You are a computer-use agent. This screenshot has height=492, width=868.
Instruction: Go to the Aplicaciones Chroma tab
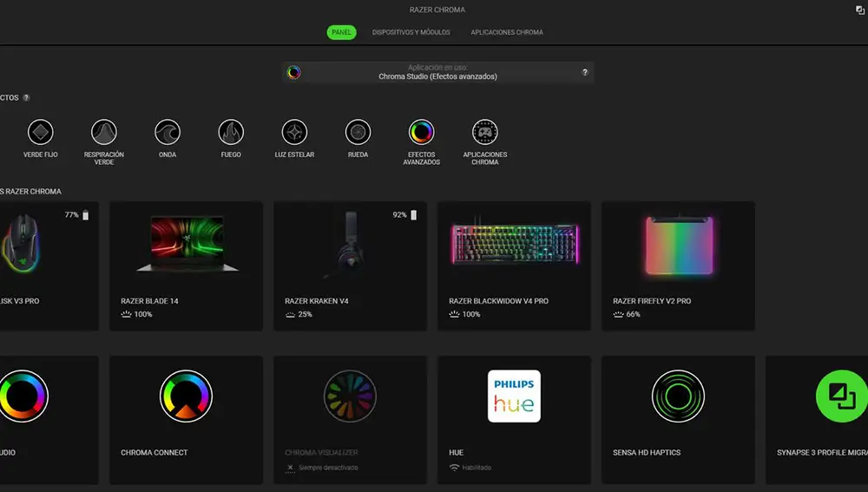coord(507,32)
